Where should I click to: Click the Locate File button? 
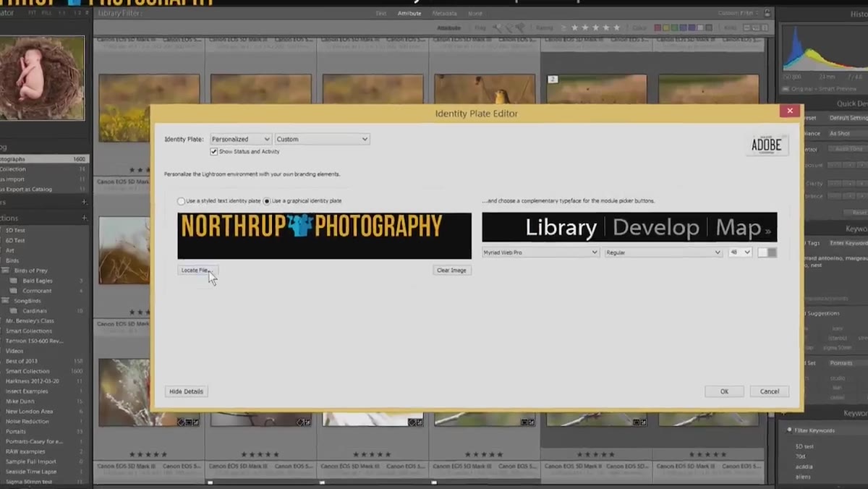(197, 270)
